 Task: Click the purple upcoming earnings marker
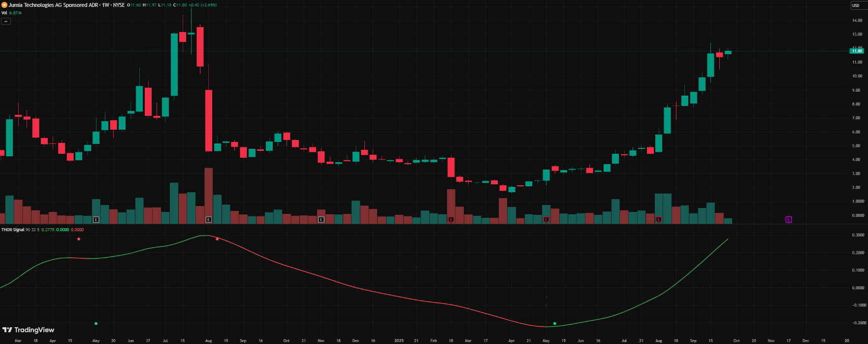click(788, 220)
